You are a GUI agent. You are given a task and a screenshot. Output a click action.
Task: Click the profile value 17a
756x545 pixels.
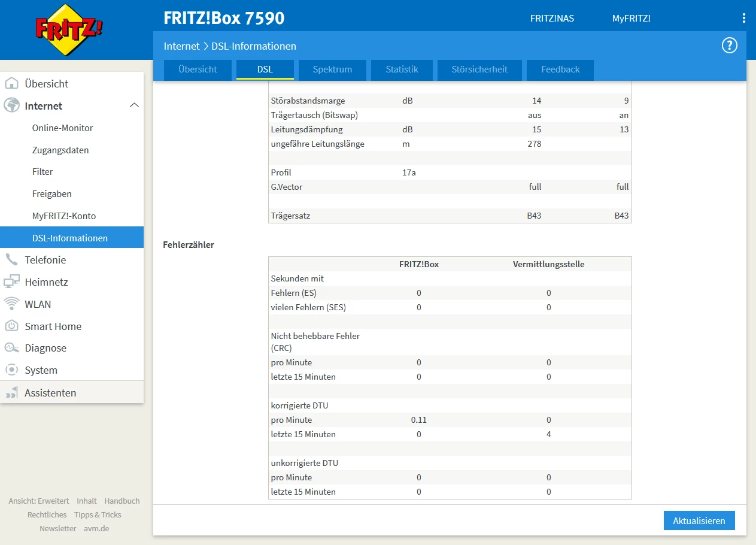[x=409, y=172]
